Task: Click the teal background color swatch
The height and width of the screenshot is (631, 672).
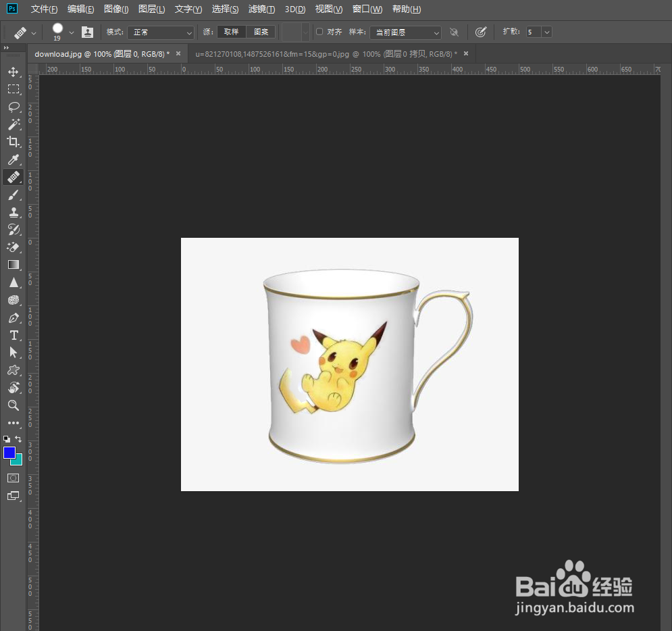Action: click(x=18, y=461)
